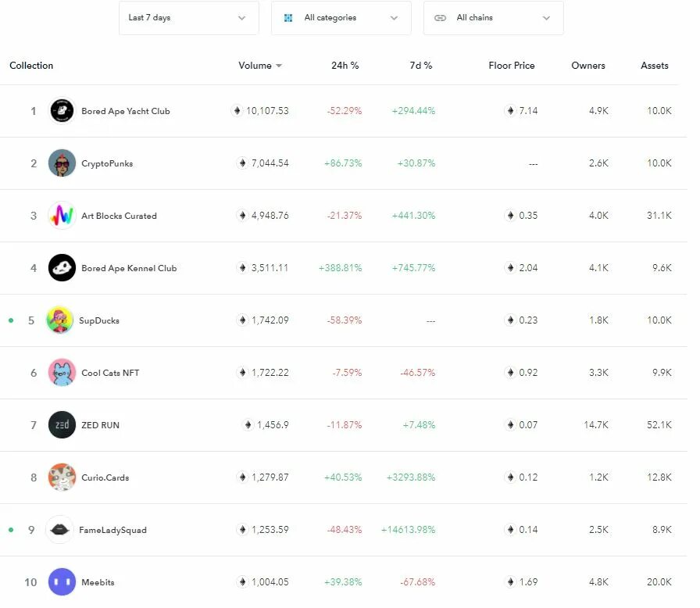This screenshot has width=700, height=608.
Task: Click the SupDucks duck avatar
Action: pos(60,320)
